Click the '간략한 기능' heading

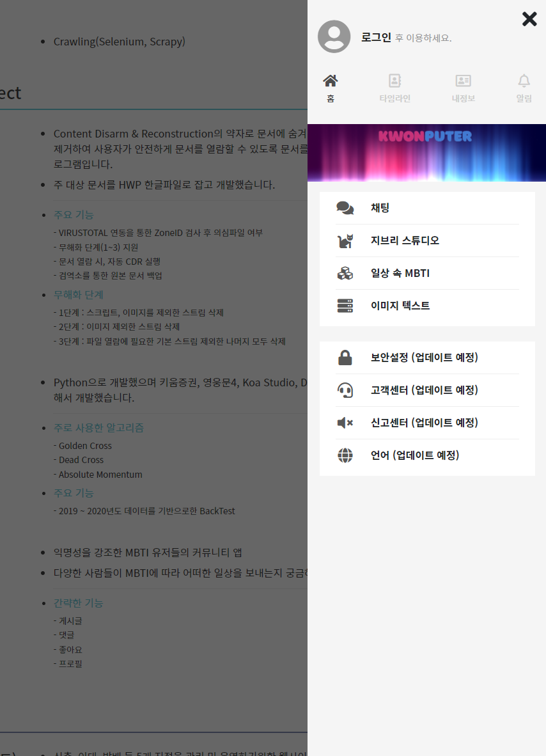(79, 602)
